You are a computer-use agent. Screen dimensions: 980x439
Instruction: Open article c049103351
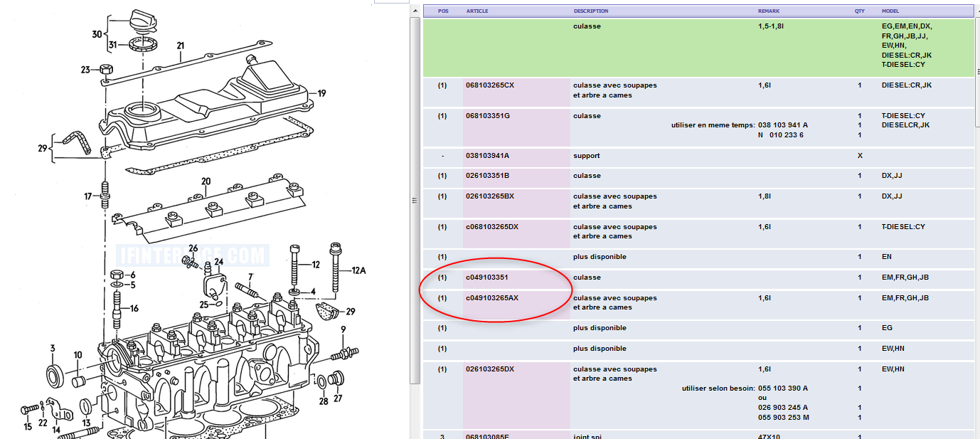(x=487, y=277)
